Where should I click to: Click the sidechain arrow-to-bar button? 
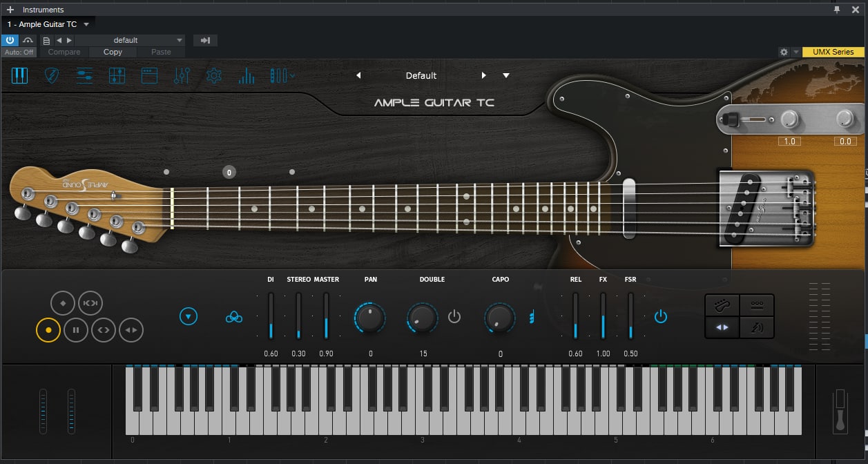[x=205, y=40]
